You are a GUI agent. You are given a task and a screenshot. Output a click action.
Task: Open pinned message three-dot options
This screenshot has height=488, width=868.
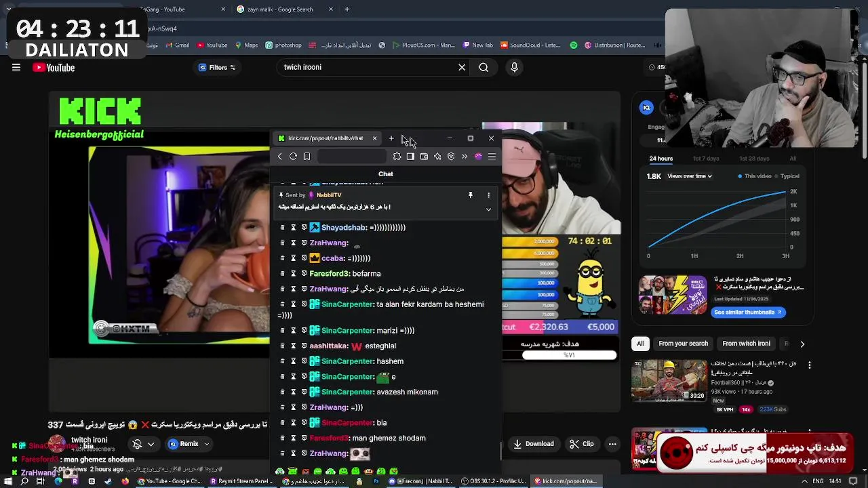tap(488, 195)
